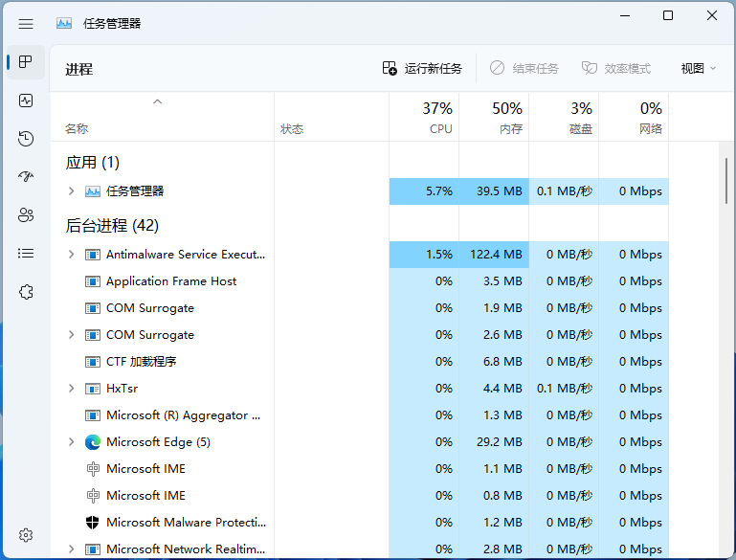Click the Task Manager title bar icon
The width and height of the screenshot is (736, 560).
click(64, 23)
